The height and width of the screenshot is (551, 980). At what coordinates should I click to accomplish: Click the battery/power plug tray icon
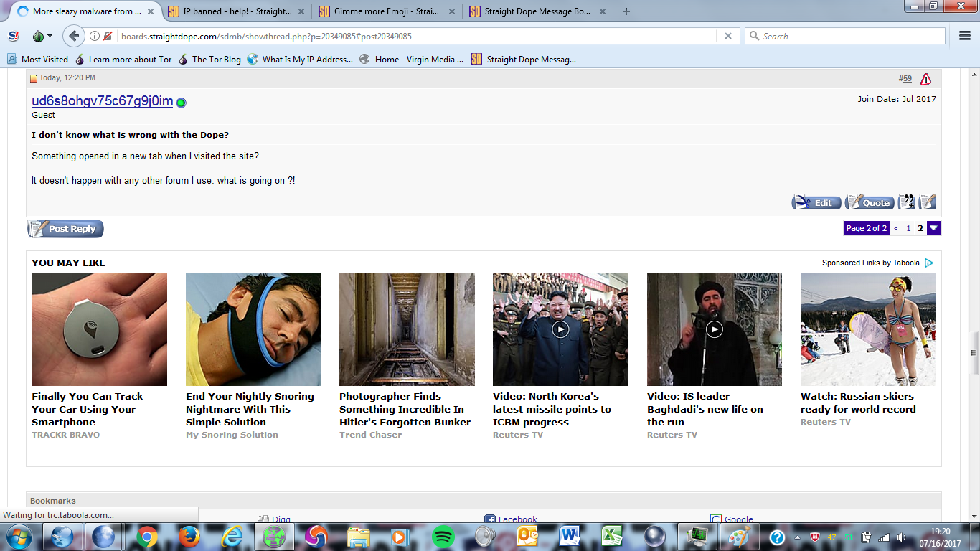point(866,536)
